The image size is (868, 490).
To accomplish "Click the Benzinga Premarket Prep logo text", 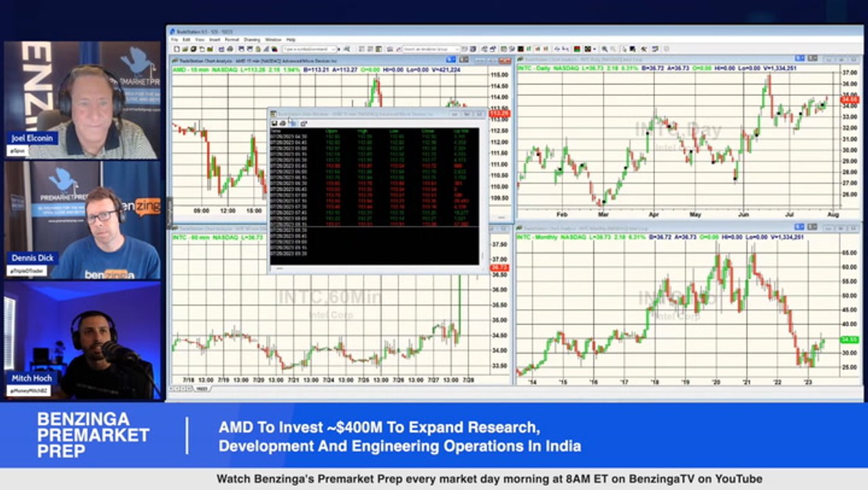I will (93, 435).
